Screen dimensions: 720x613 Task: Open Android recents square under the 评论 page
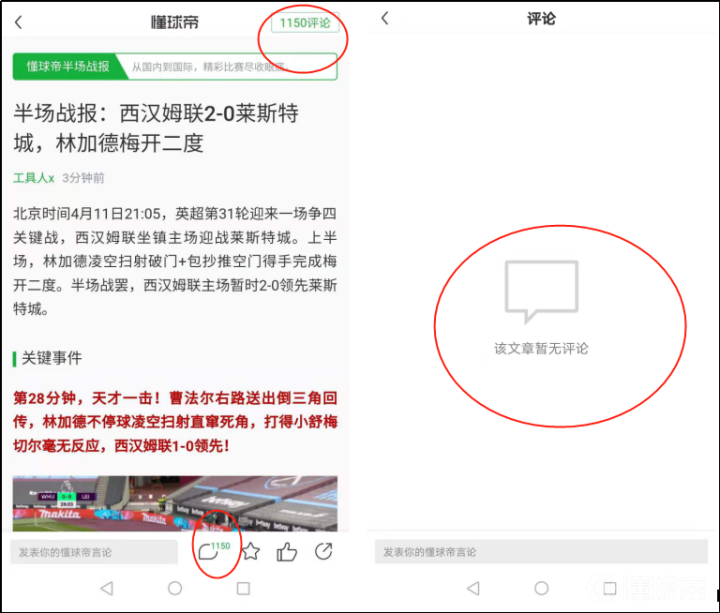(x=609, y=589)
